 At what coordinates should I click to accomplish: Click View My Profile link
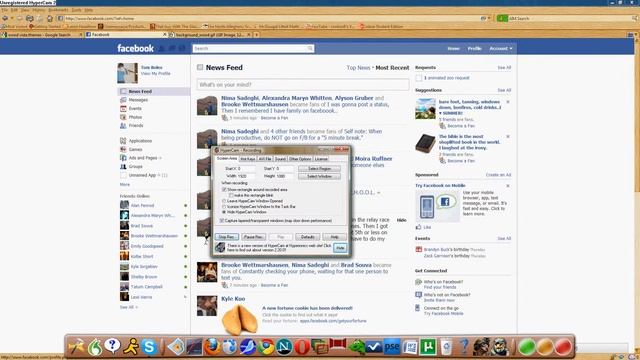(156, 74)
